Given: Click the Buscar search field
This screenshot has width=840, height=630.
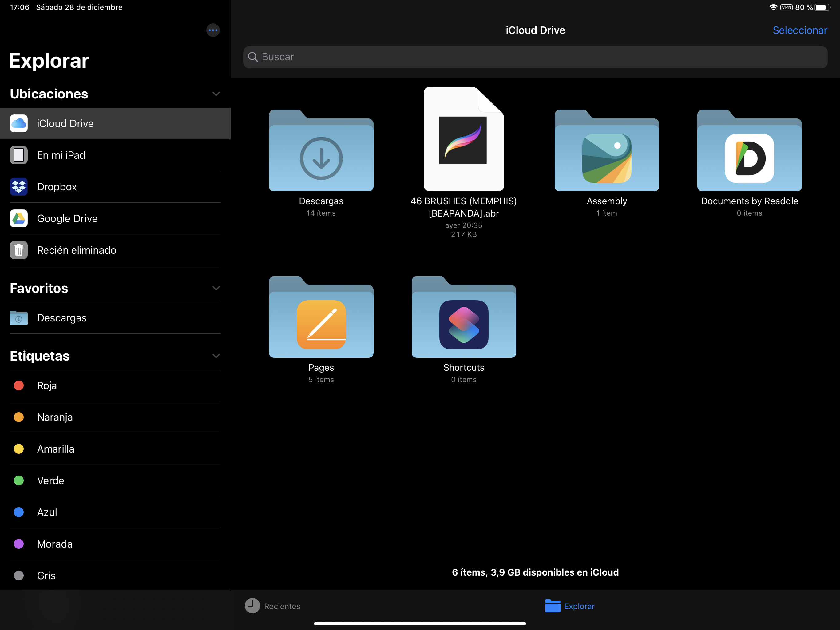Looking at the screenshot, I should [535, 57].
